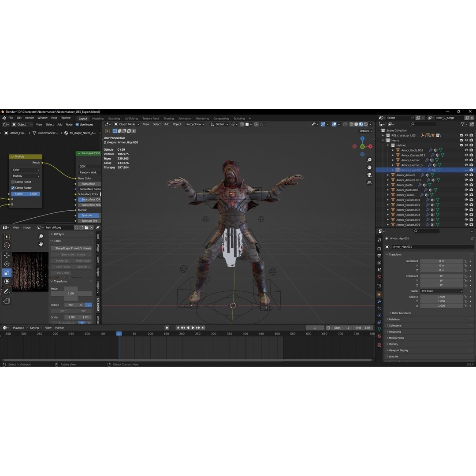Collapse the Necro collection
This screenshot has height=476, width=476.
pyautogui.click(x=383, y=140)
